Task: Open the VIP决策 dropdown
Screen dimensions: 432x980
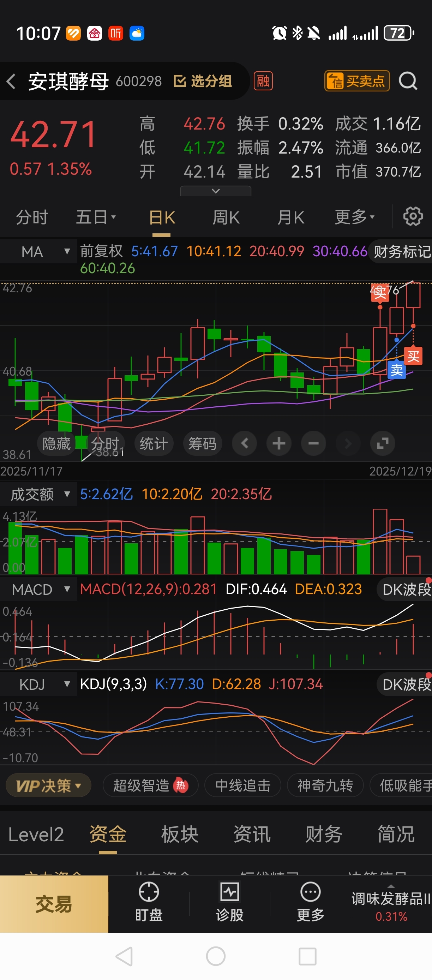Action: coord(48,785)
